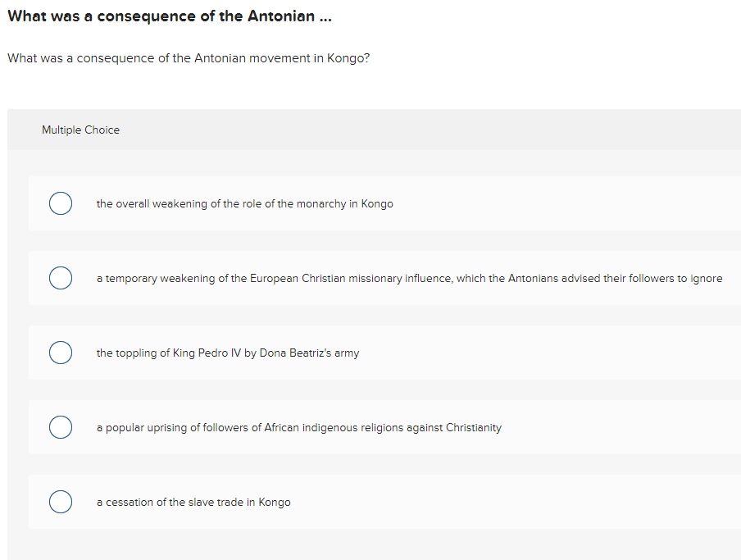This screenshot has width=741, height=560.
Task: Click the bold question title text
Action: coord(168,16)
